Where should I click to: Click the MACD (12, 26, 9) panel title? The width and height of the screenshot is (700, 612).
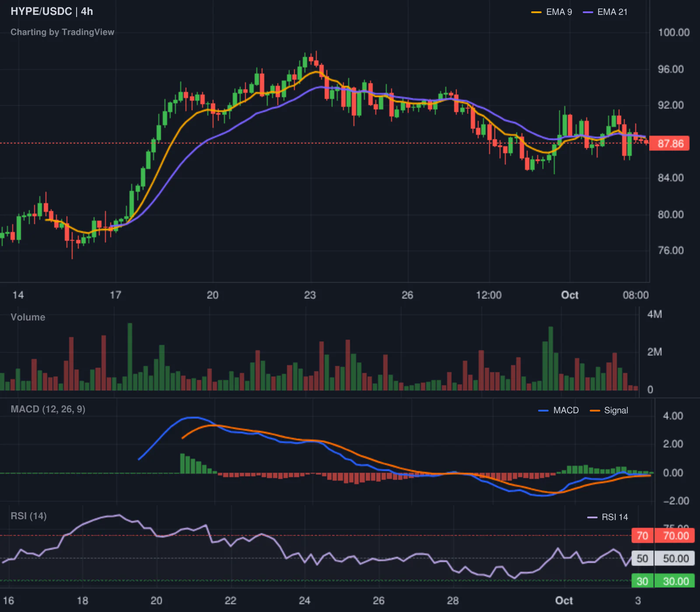(x=48, y=409)
